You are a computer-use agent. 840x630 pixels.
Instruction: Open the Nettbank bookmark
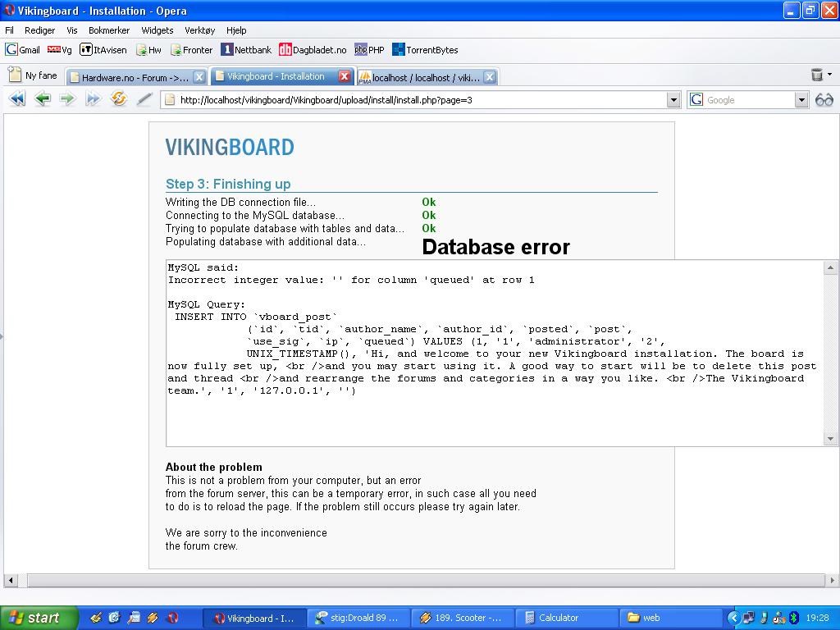pyautogui.click(x=246, y=50)
